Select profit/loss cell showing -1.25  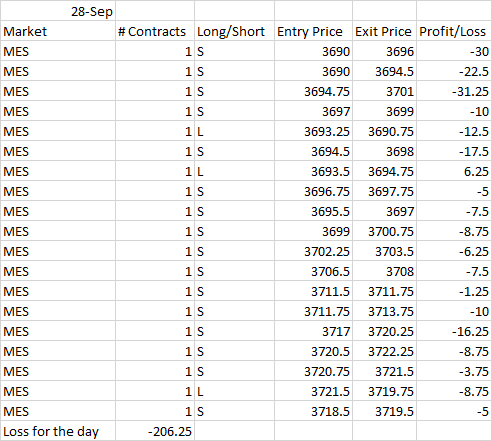pos(454,291)
